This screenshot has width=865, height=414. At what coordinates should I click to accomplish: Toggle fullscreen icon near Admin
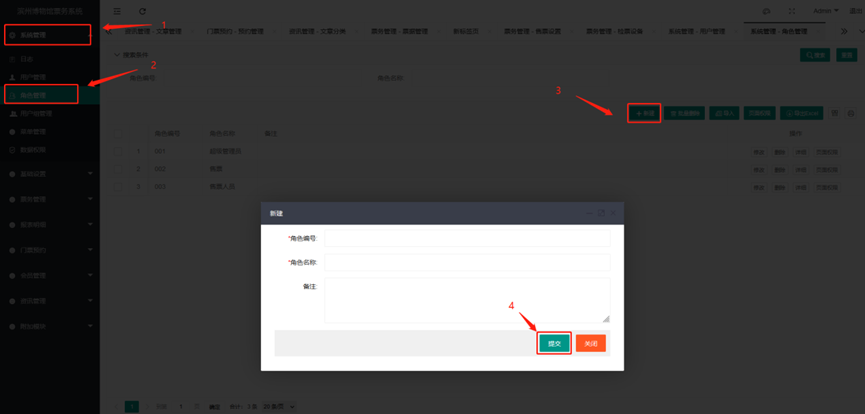pyautogui.click(x=792, y=11)
